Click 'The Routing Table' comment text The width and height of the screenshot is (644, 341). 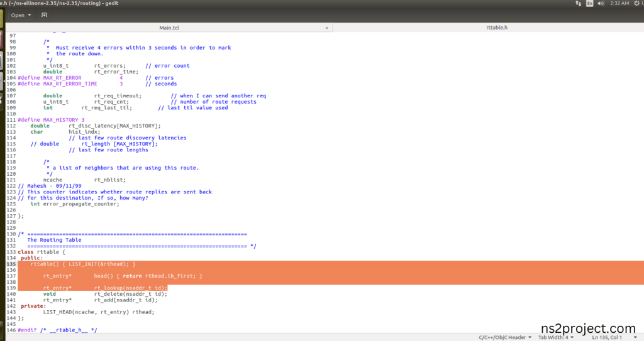tap(54, 240)
